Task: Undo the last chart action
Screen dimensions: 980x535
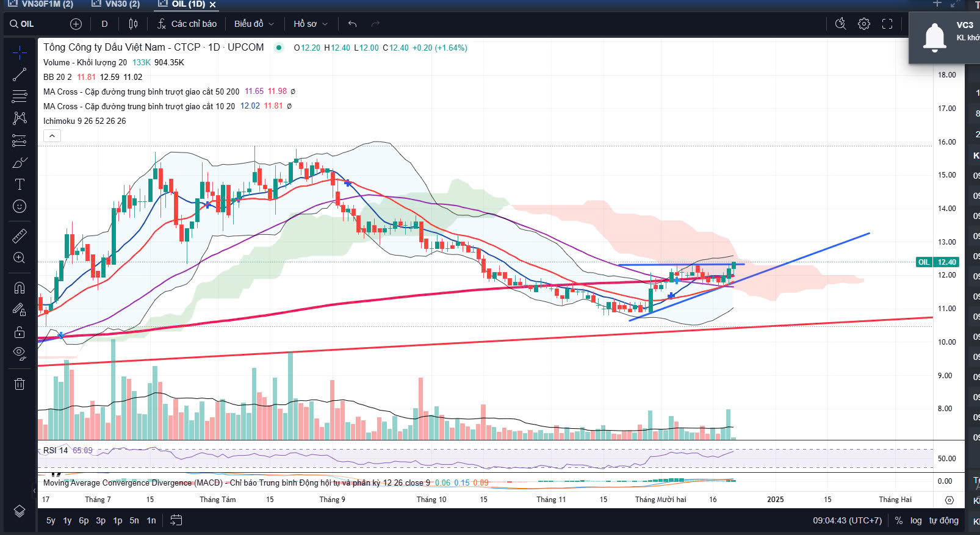Action: click(352, 24)
